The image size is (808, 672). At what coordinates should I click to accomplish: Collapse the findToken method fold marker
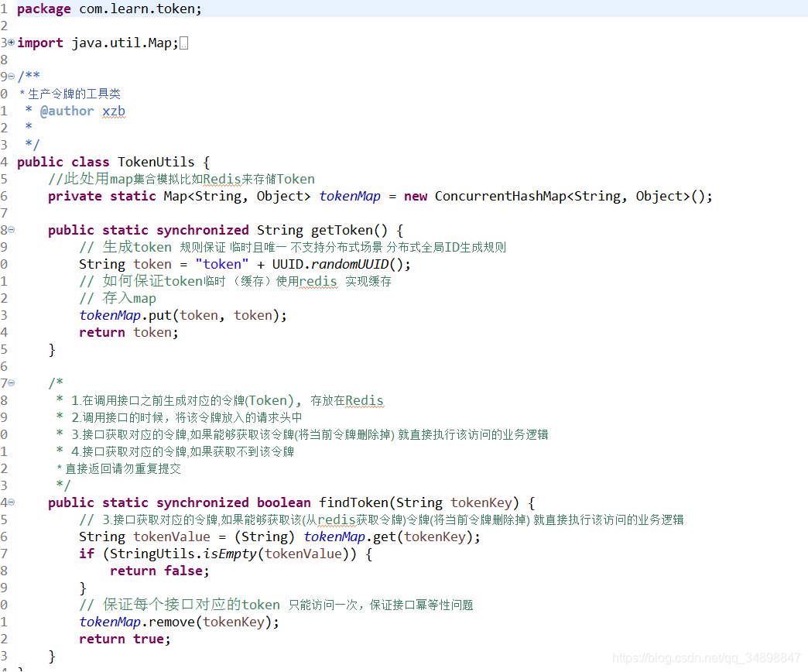pos(11,502)
